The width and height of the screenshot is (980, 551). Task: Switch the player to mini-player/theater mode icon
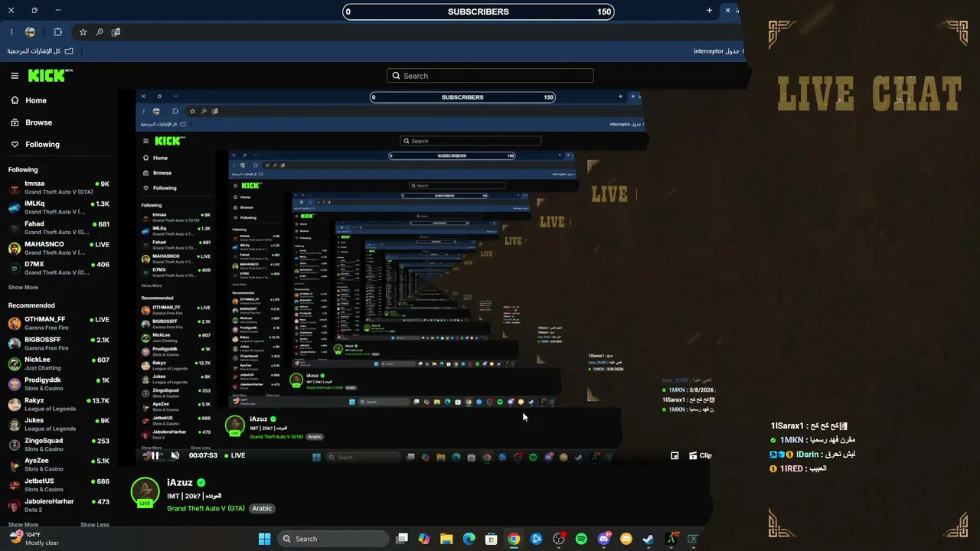pos(675,455)
